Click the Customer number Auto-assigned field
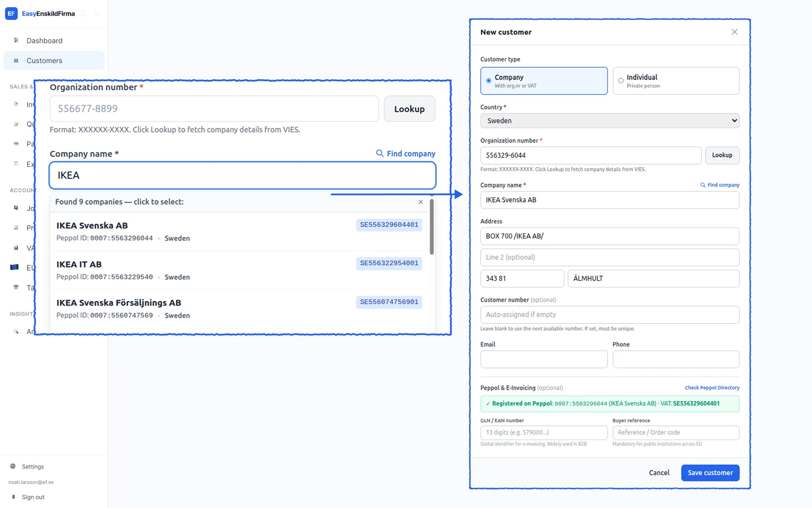 610,315
